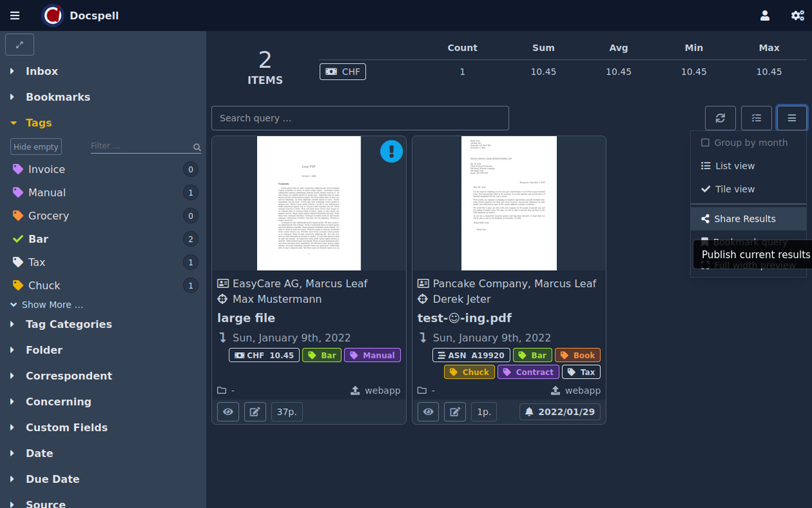The width and height of the screenshot is (812, 508).
Task: Expand the Correspondent filter section
Action: [x=68, y=376]
